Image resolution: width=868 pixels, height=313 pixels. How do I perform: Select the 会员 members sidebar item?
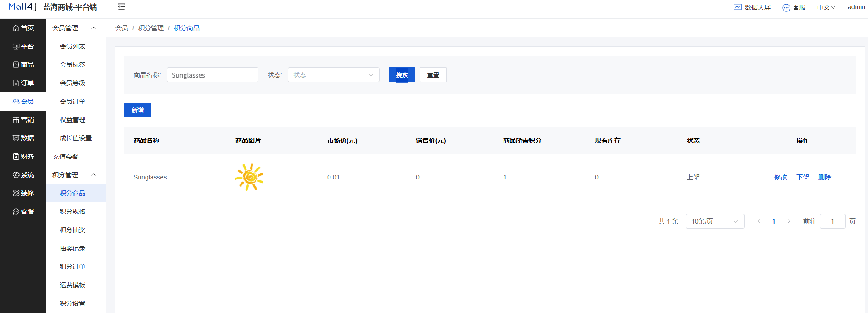[x=23, y=101]
